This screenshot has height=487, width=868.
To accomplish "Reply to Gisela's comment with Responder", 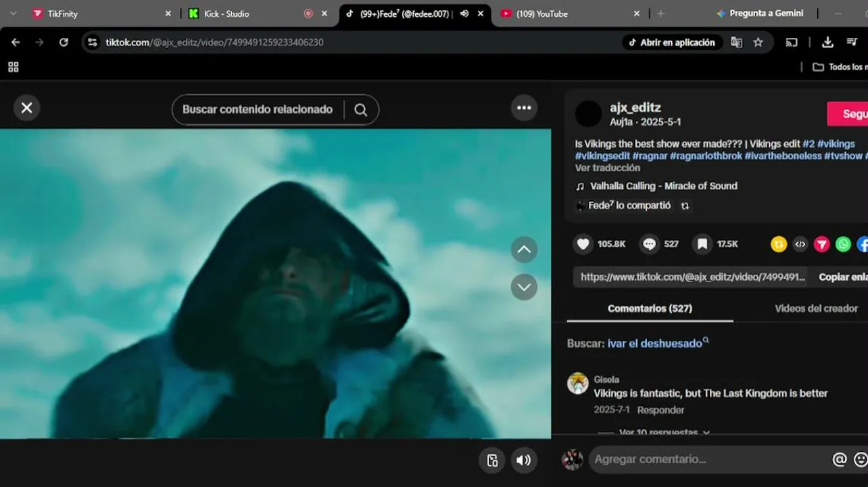I will pos(660,410).
